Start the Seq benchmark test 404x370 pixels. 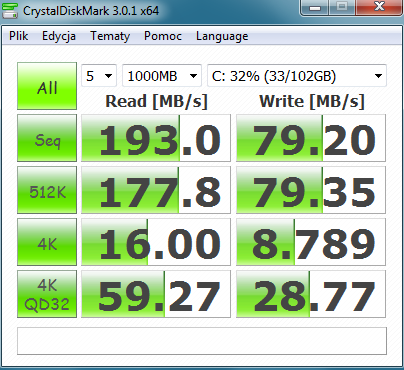47,138
